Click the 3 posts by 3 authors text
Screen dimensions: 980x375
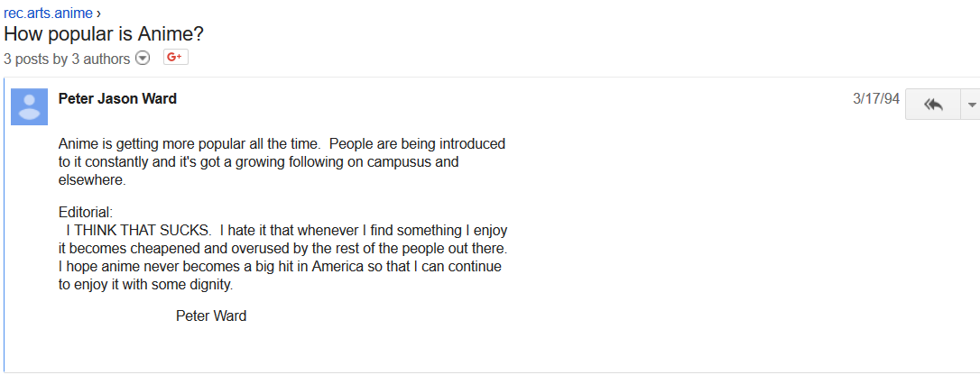[x=67, y=59]
